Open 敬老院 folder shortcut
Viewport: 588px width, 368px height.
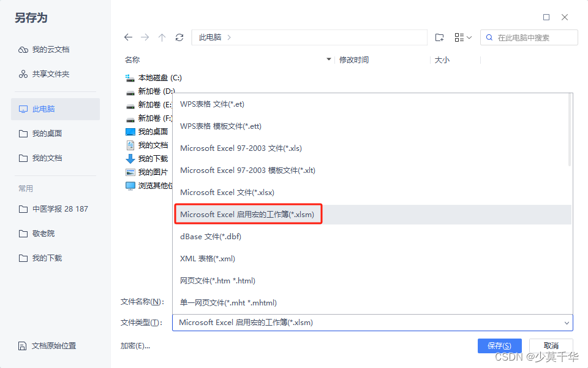coord(55,234)
